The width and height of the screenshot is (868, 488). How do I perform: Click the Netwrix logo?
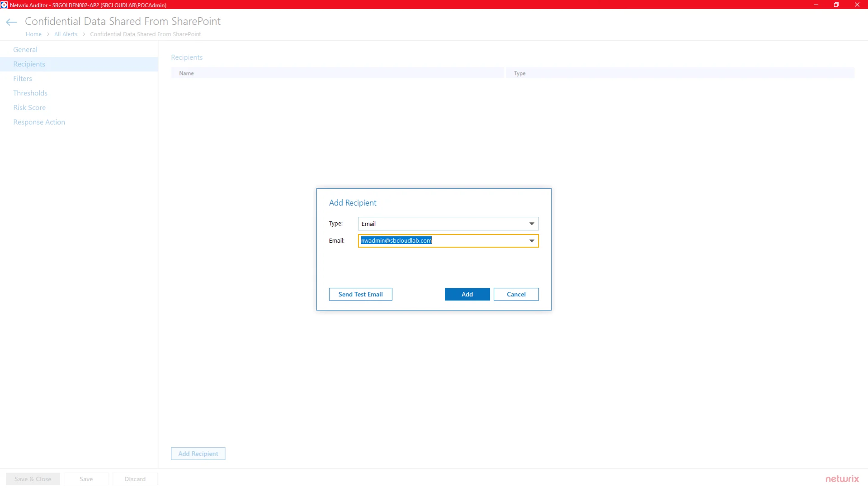(842, 479)
